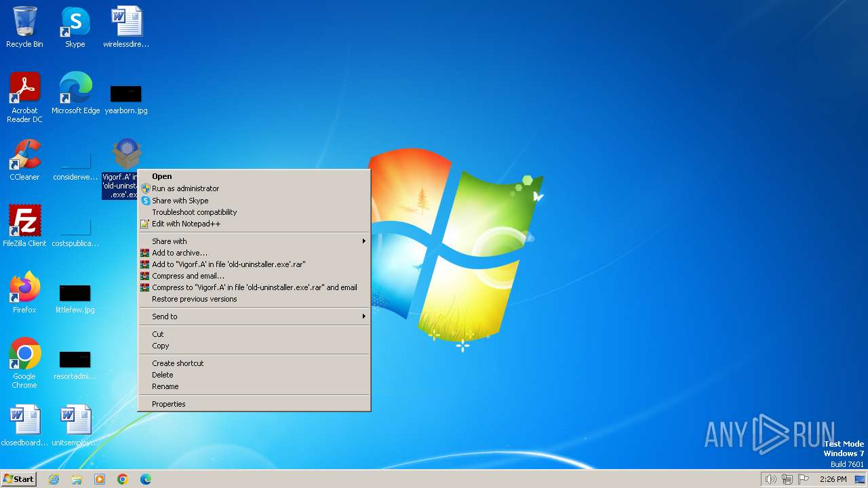Launch Edge from the taskbar

click(146, 479)
